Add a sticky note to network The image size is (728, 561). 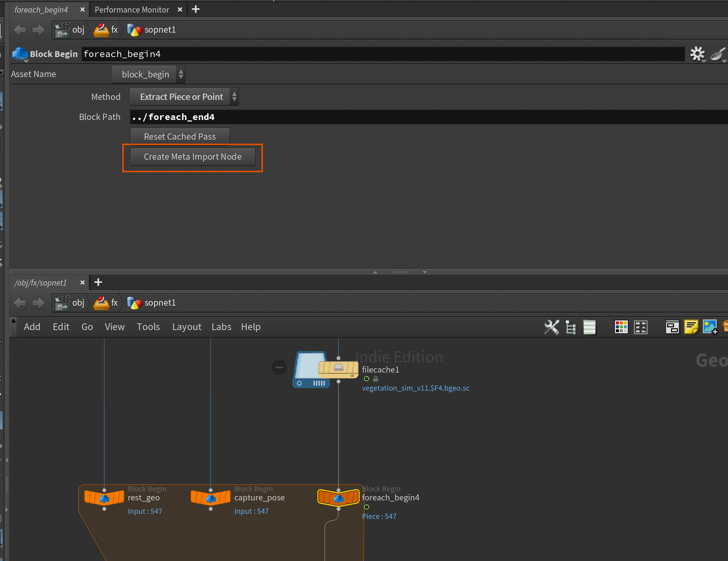(x=691, y=327)
